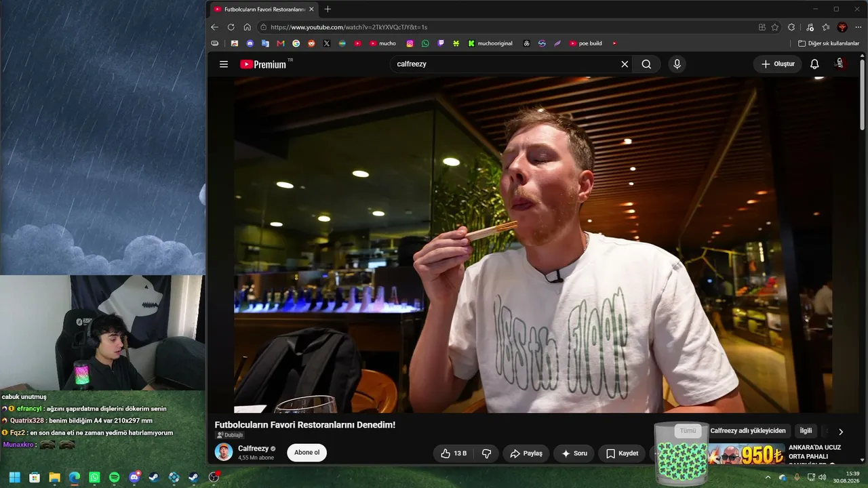Image resolution: width=868 pixels, height=488 pixels.
Task: Open the Twitch bookmark
Action: click(x=441, y=43)
